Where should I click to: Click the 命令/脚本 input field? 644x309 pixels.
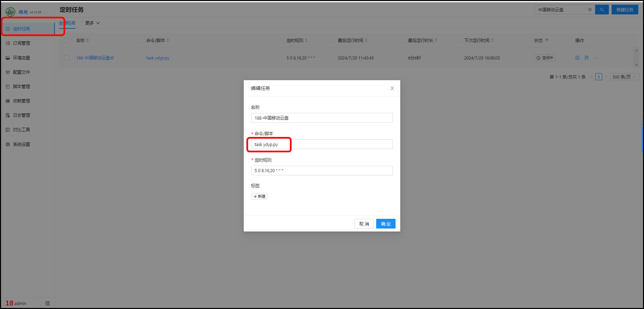(322, 144)
